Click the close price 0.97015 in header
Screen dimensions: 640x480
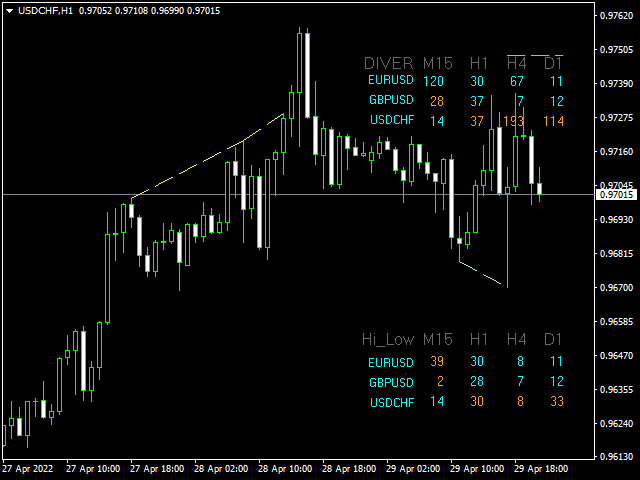(x=203, y=11)
